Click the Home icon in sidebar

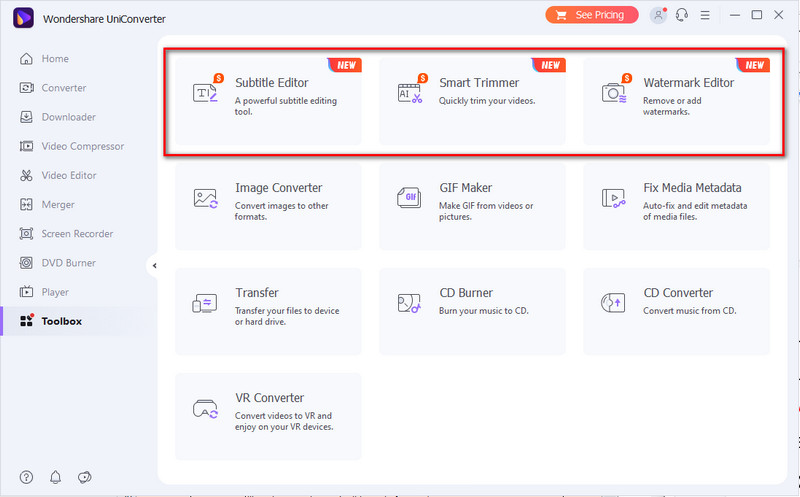pyautogui.click(x=26, y=59)
